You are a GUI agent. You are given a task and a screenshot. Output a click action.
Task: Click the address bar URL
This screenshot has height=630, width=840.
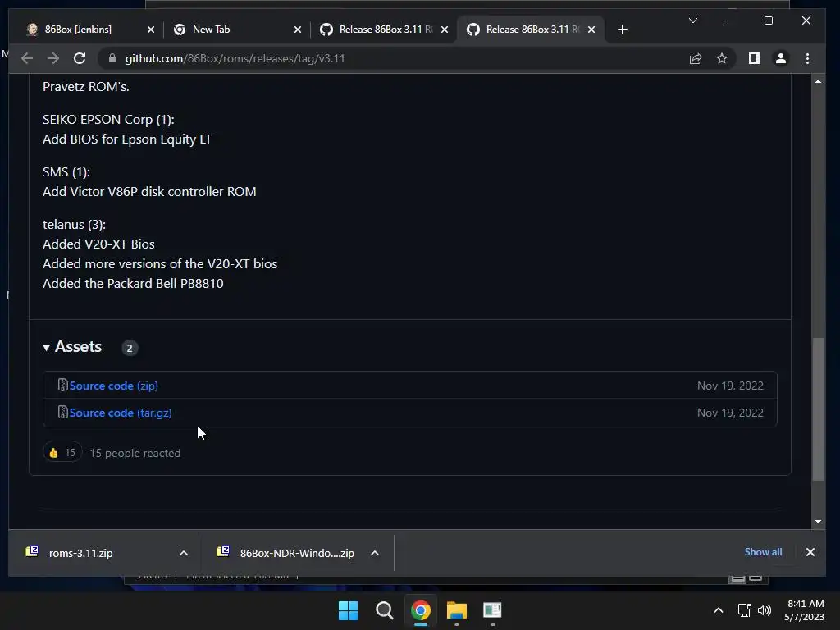point(235,58)
